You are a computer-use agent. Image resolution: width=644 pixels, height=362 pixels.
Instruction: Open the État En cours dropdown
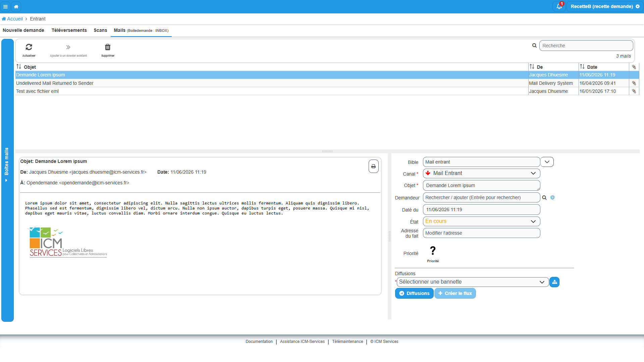coord(481,221)
